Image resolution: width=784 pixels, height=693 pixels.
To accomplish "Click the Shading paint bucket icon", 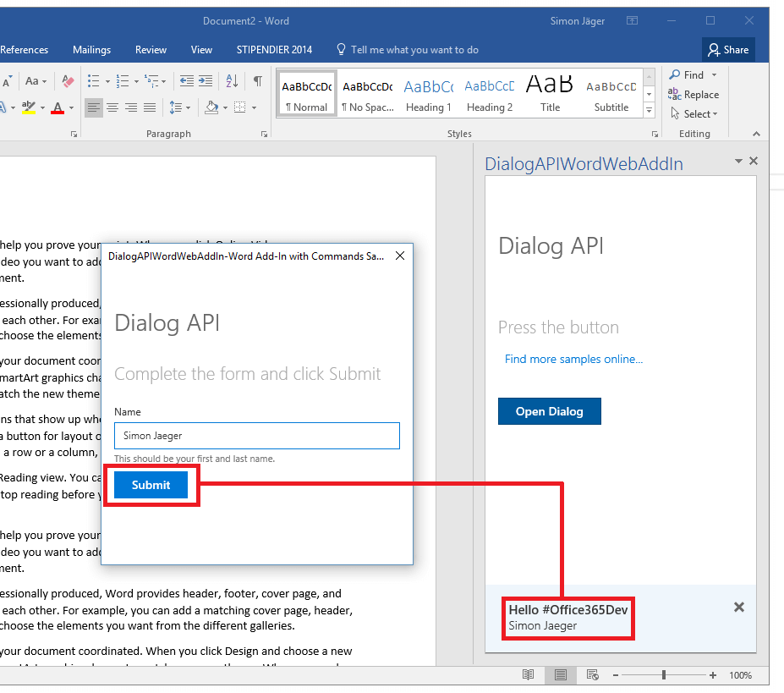I will tap(211, 107).
